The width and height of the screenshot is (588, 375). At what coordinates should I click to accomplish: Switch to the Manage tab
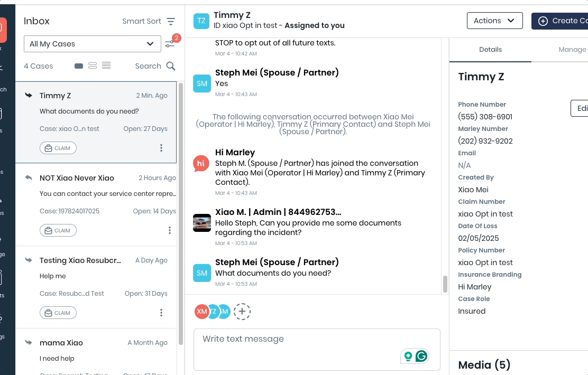pyautogui.click(x=572, y=50)
